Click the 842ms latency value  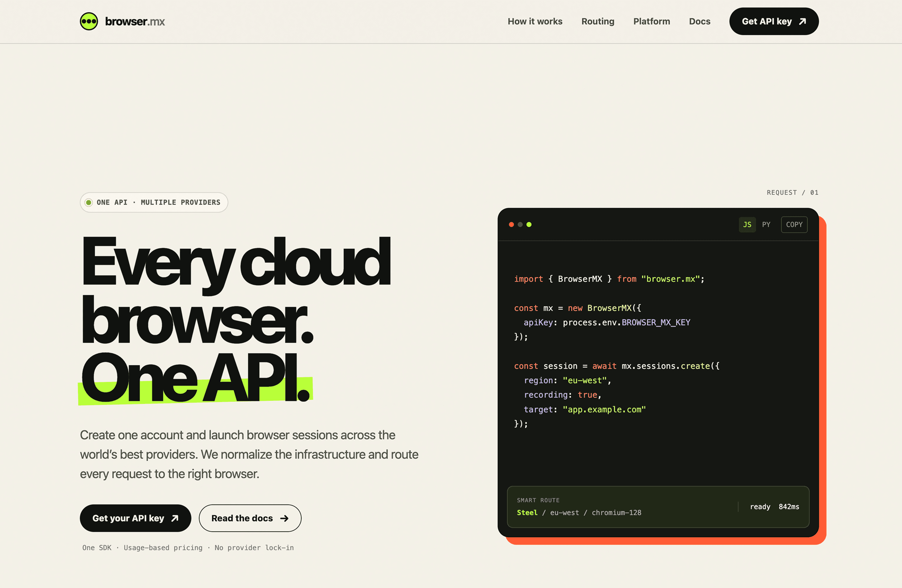789,507
